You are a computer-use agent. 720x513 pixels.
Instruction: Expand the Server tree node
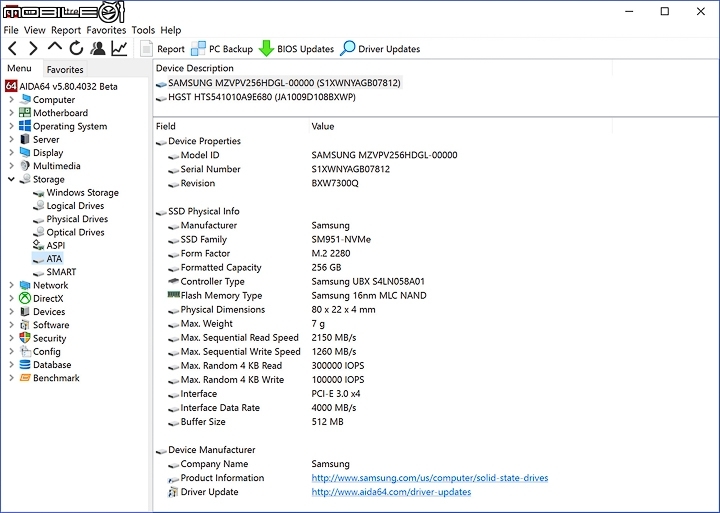pos(11,140)
